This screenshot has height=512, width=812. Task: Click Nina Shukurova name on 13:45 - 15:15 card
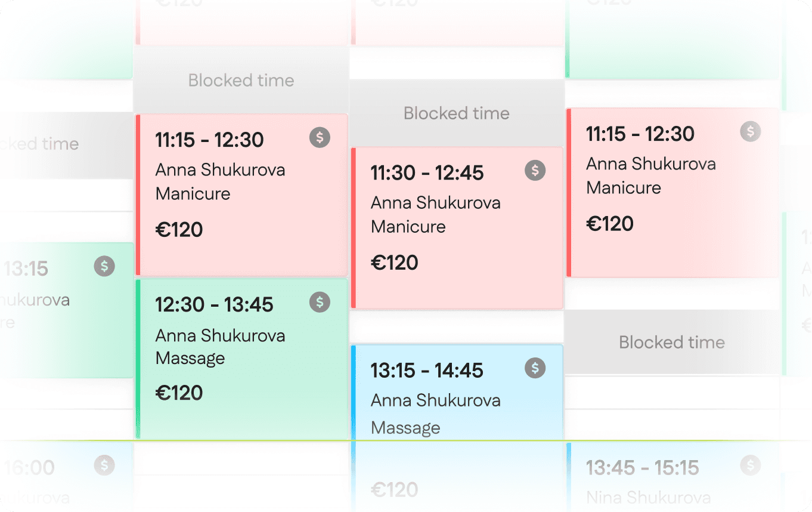[x=648, y=497]
